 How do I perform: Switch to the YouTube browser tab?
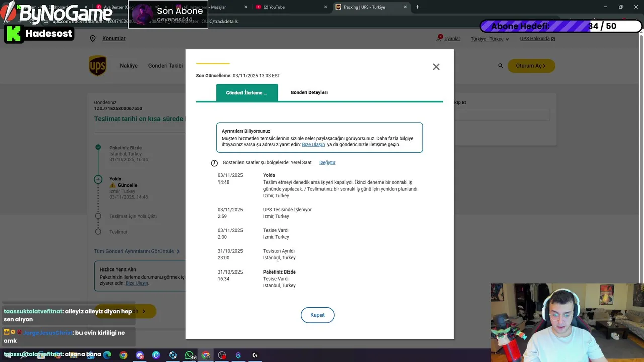[x=289, y=7]
